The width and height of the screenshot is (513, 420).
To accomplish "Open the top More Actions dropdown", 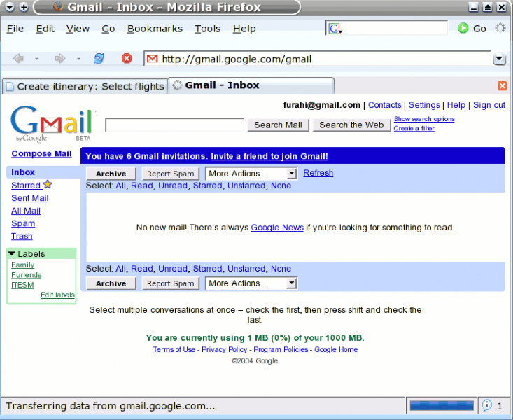I will coord(252,174).
